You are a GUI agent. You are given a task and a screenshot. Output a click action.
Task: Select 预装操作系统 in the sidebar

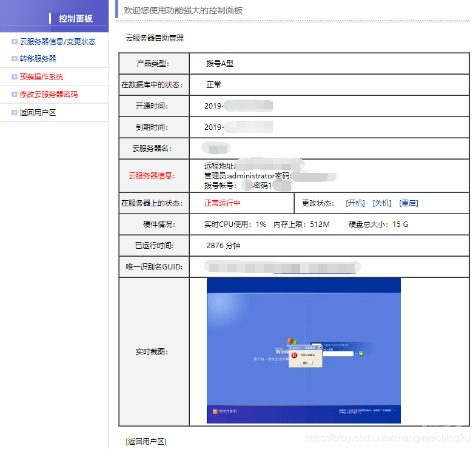(x=41, y=76)
